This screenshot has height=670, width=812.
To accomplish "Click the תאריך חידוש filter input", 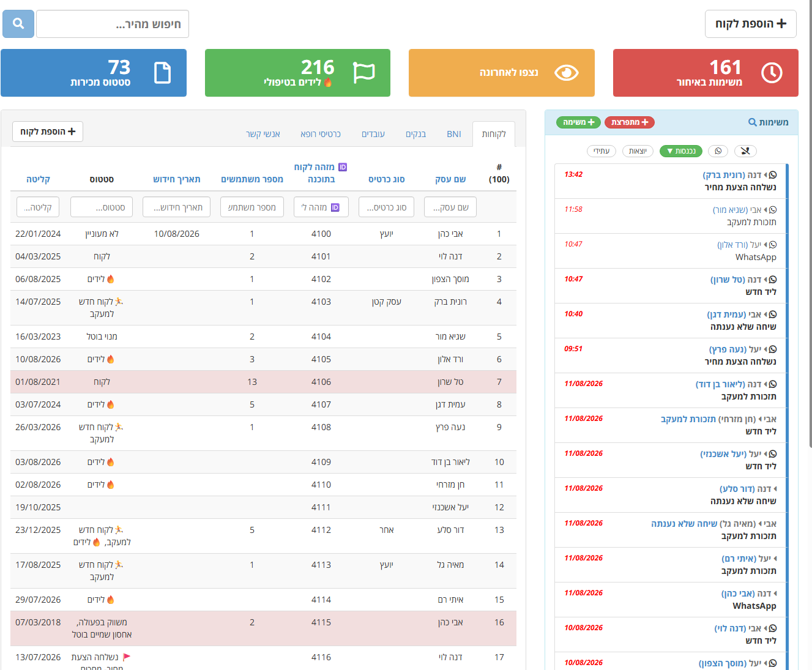I will tap(177, 207).
